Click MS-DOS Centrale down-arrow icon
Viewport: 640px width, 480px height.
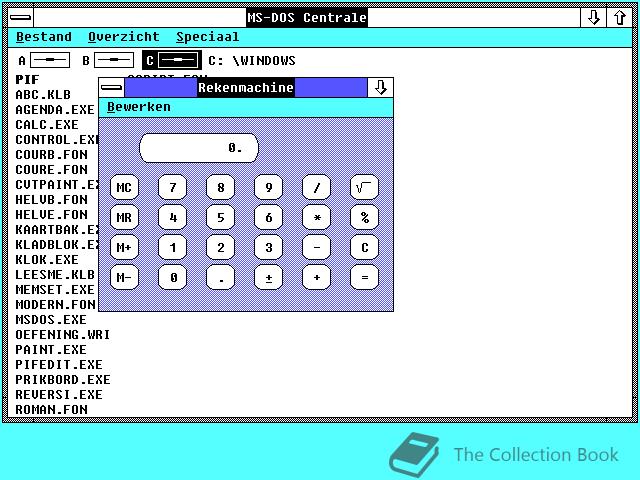(x=593, y=18)
